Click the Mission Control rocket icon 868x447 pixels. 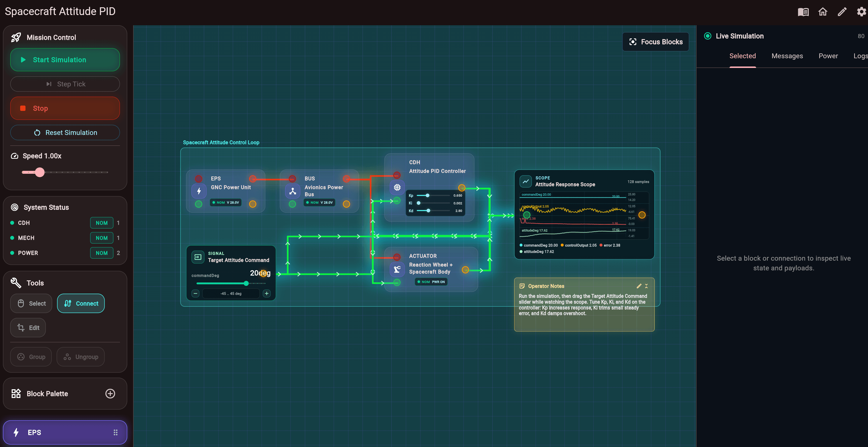[x=16, y=37]
